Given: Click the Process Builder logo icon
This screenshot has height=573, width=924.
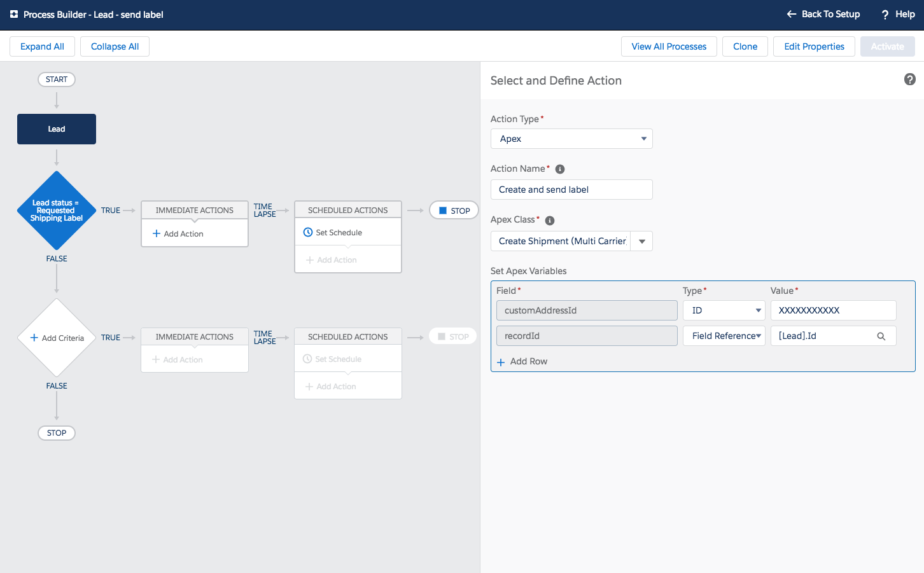Looking at the screenshot, I should [x=14, y=14].
